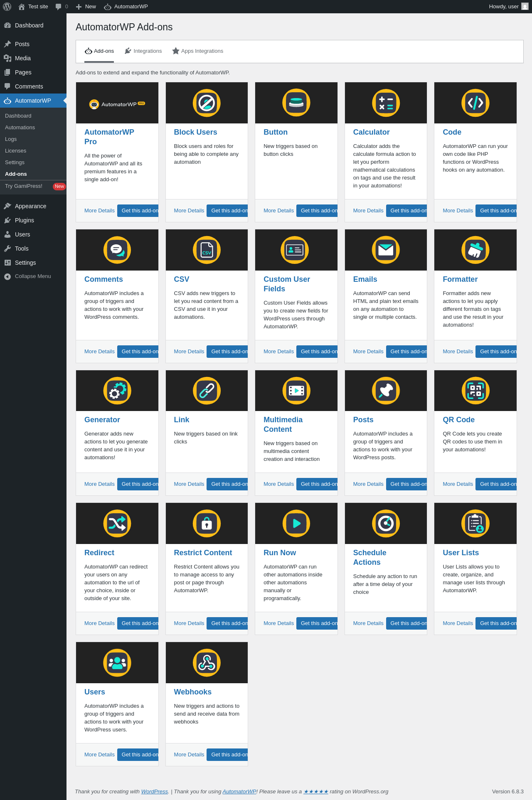The height and width of the screenshot is (800, 532).
Task: Open the Posts menu in sidebar
Action: pos(33,44)
